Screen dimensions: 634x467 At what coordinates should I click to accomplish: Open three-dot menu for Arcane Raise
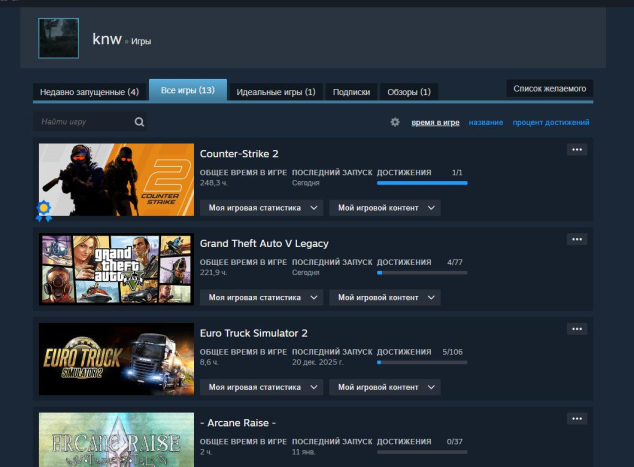point(577,419)
